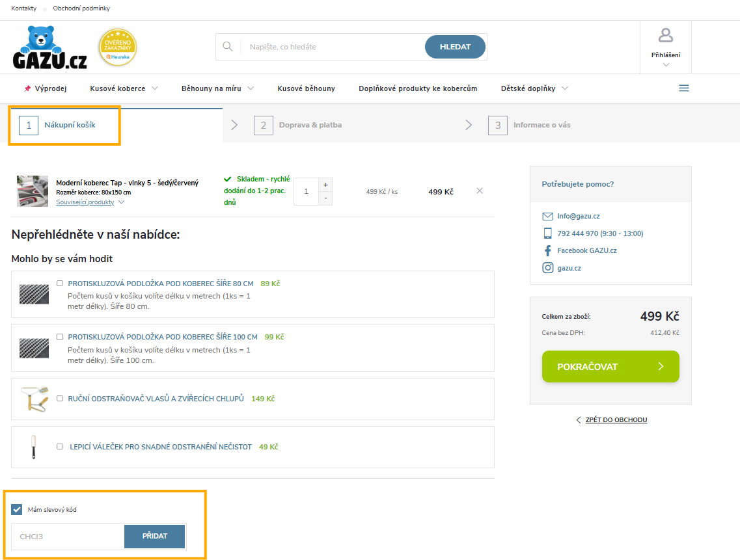
Task: Check the hair remover product checkbox
Action: point(60,399)
